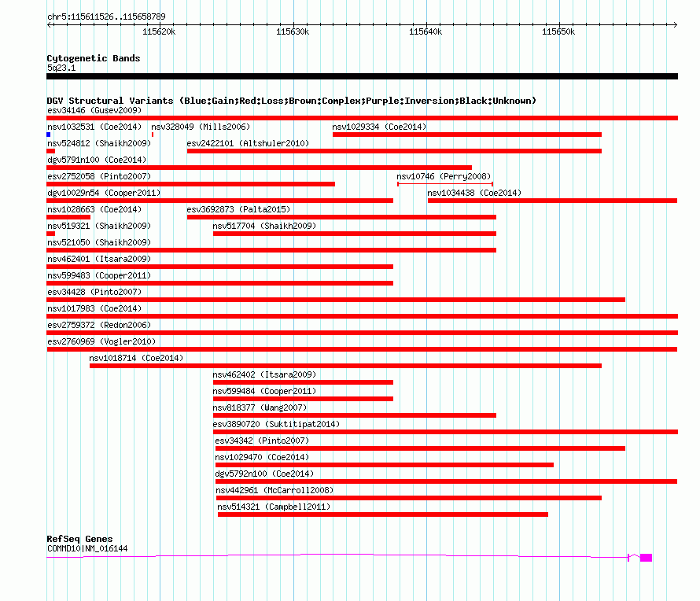This screenshot has width=700, height=601.
Task: Open the esv34342 (Pinto2007) variant
Action: tap(262, 441)
